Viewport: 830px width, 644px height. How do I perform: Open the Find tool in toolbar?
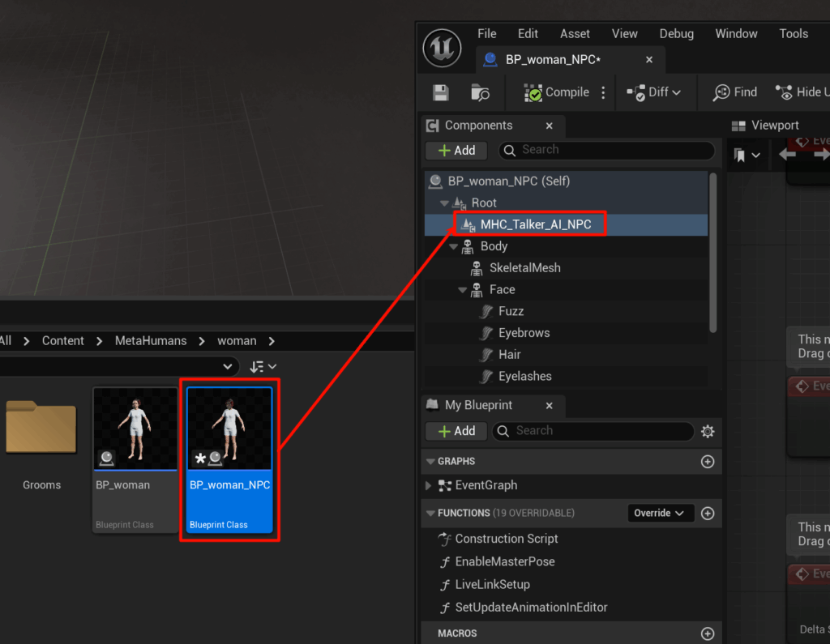coord(734,92)
